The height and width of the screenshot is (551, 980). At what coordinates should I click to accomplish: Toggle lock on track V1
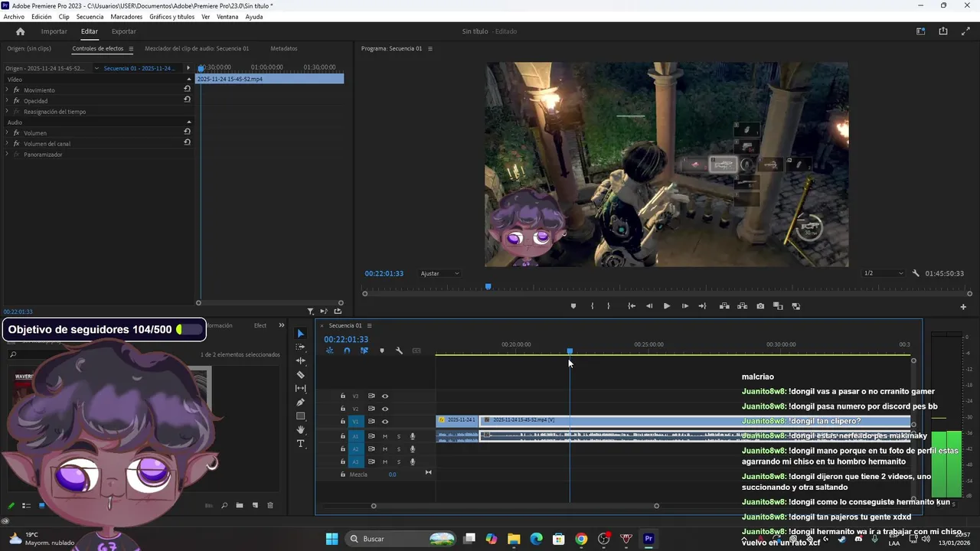click(x=343, y=422)
